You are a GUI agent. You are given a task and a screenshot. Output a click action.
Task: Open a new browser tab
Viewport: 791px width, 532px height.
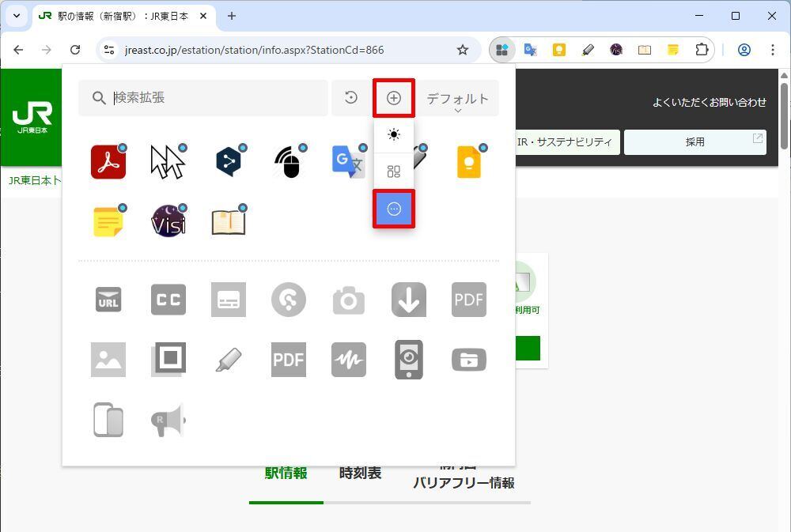coord(232,16)
